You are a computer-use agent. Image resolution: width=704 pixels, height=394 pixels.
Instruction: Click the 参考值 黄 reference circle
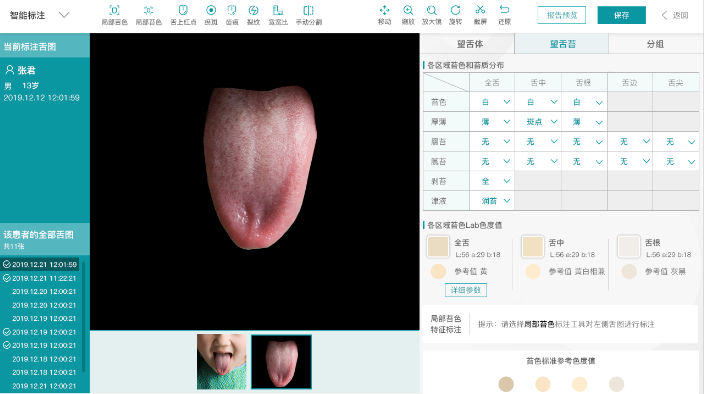[438, 271]
